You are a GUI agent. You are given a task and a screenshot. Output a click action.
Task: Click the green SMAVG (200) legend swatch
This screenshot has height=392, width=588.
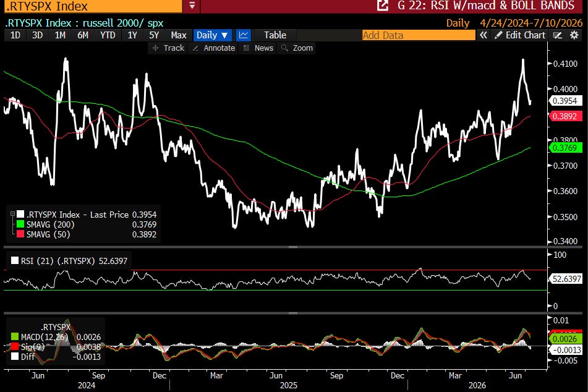pos(20,224)
